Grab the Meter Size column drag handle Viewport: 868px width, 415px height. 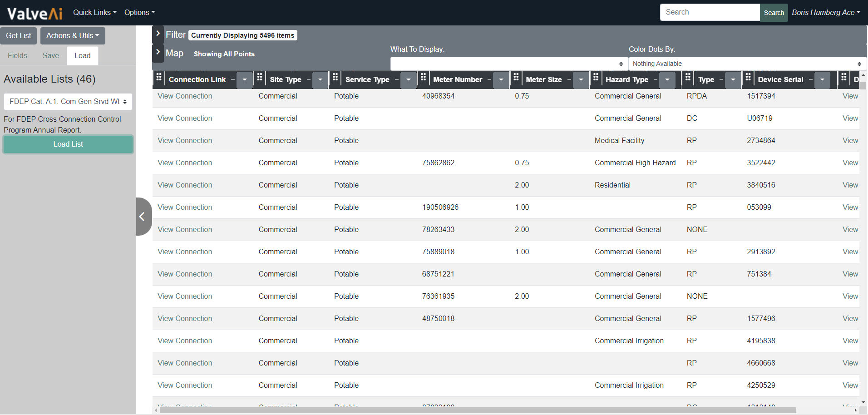(516, 77)
